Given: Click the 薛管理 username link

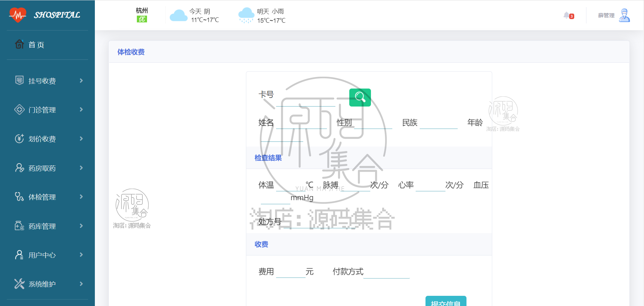Looking at the screenshot, I should pyautogui.click(x=606, y=15).
